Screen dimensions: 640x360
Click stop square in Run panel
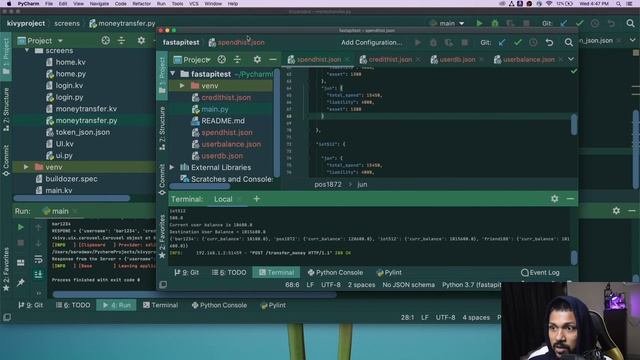(20, 243)
